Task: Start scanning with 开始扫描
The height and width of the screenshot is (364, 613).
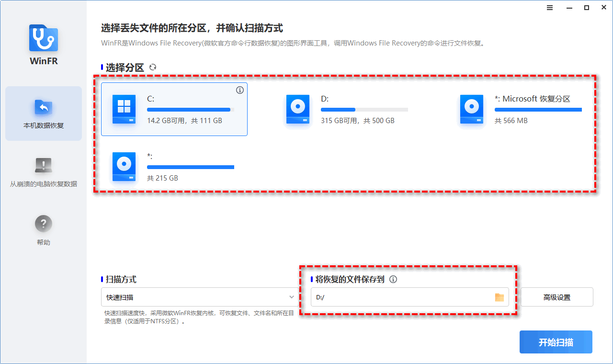Action: click(556, 341)
